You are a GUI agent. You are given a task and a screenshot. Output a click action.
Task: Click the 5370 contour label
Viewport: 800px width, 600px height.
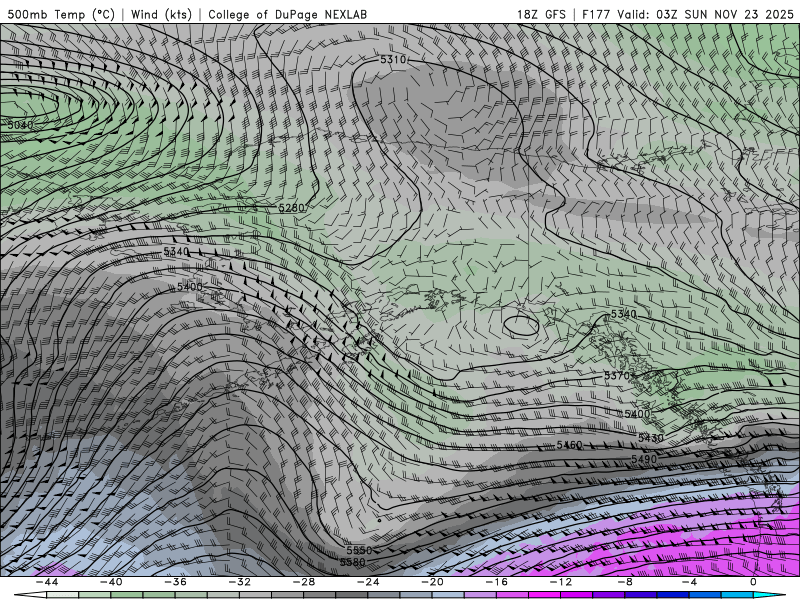coord(617,376)
